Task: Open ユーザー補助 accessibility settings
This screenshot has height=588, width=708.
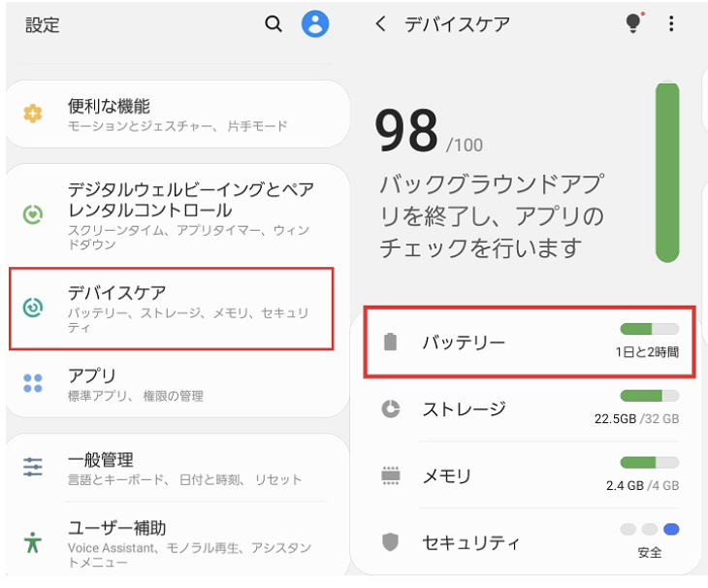Action: 177,542
